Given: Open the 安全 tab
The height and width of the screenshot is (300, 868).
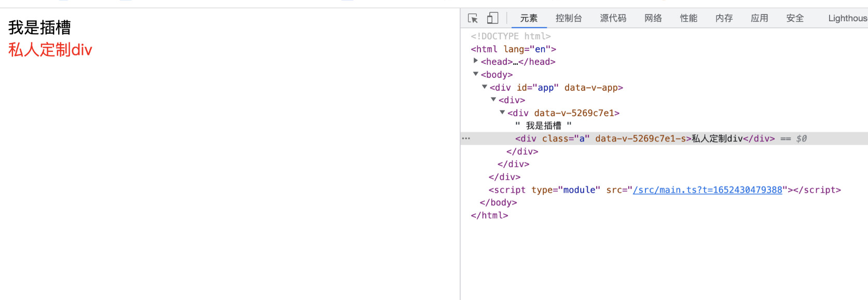Looking at the screenshot, I should (794, 18).
